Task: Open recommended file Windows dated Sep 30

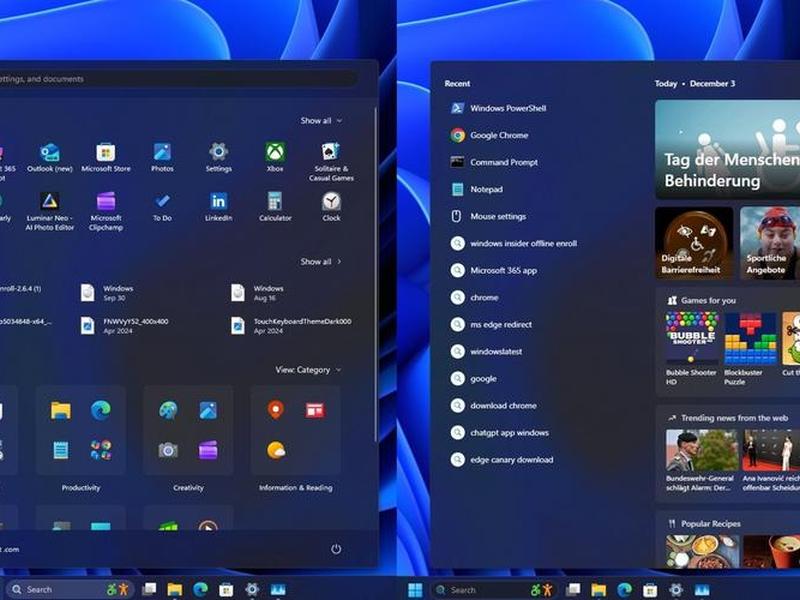Action: [108, 293]
